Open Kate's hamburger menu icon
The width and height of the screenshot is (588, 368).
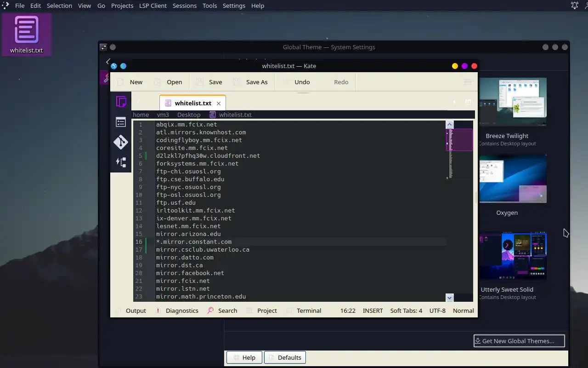click(468, 82)
